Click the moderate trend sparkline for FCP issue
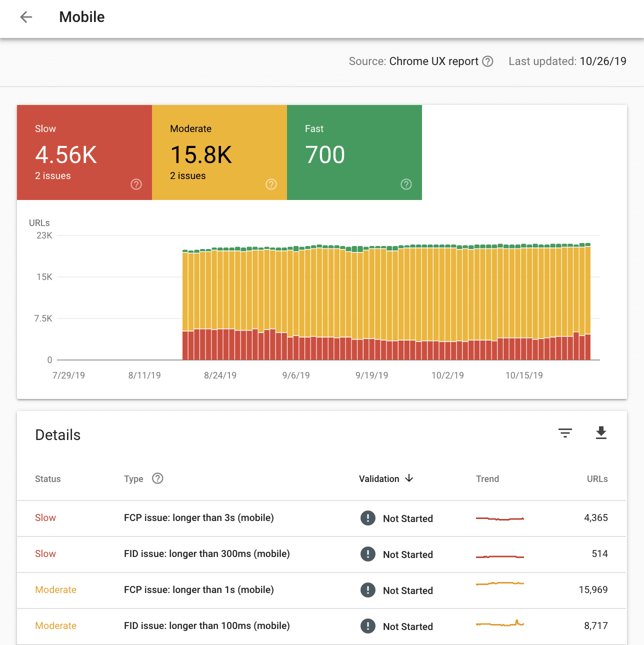This screenshot has width=644, height=645. [499, 583]
